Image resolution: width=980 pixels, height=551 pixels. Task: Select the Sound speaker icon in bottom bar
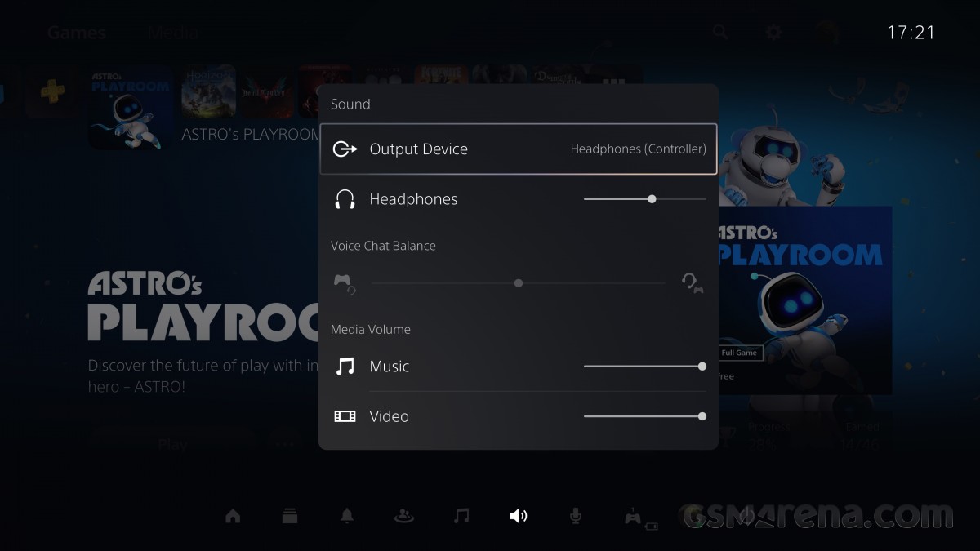(x=519, y=516)
